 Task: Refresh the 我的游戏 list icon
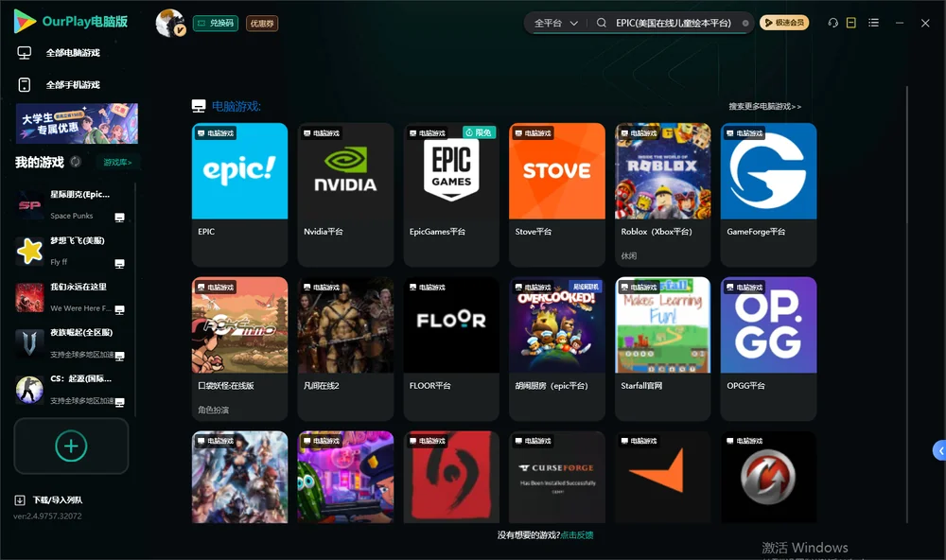(x=76, y=162)
